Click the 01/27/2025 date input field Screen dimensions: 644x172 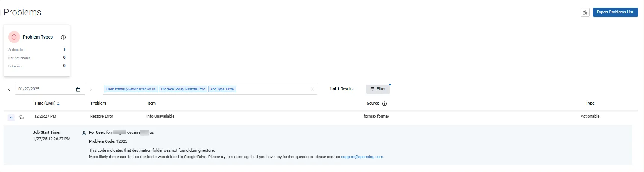44,89
